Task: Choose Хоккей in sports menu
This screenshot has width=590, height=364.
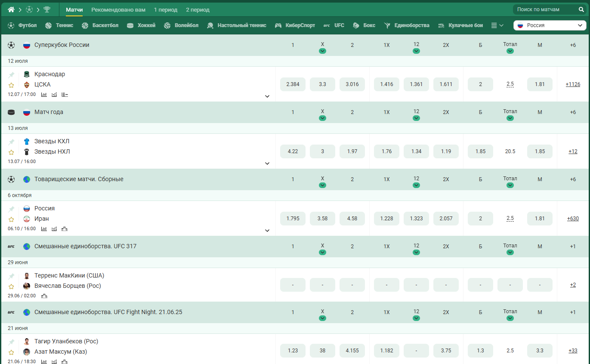Action: tap(141, 25)
